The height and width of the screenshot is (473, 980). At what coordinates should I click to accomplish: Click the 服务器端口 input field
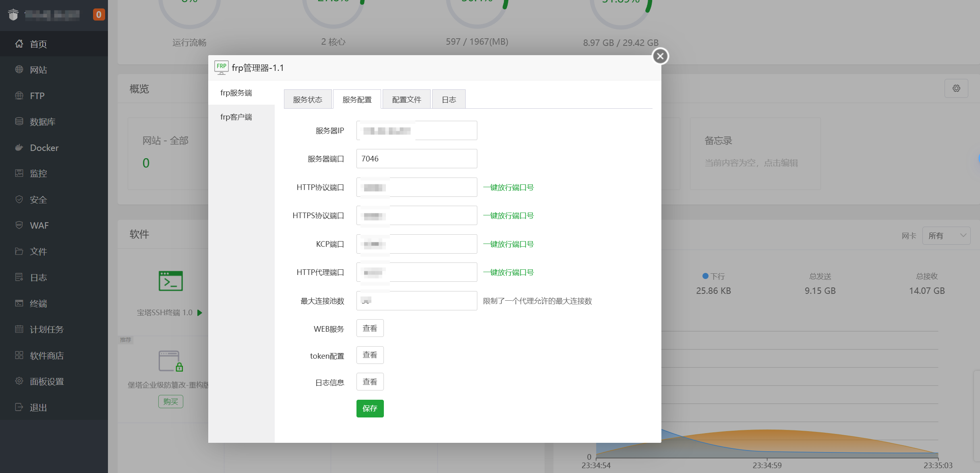pyautogui.click(x=416, y=159)
